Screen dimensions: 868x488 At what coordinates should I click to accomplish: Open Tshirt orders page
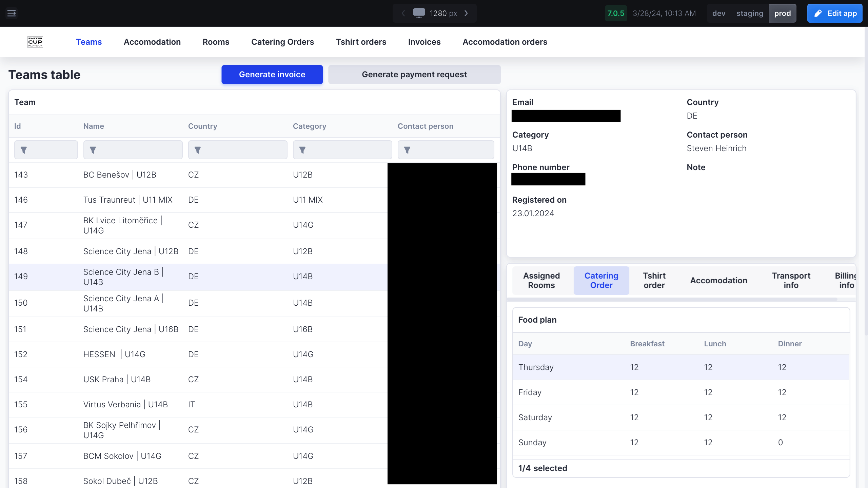click(361, 42)
